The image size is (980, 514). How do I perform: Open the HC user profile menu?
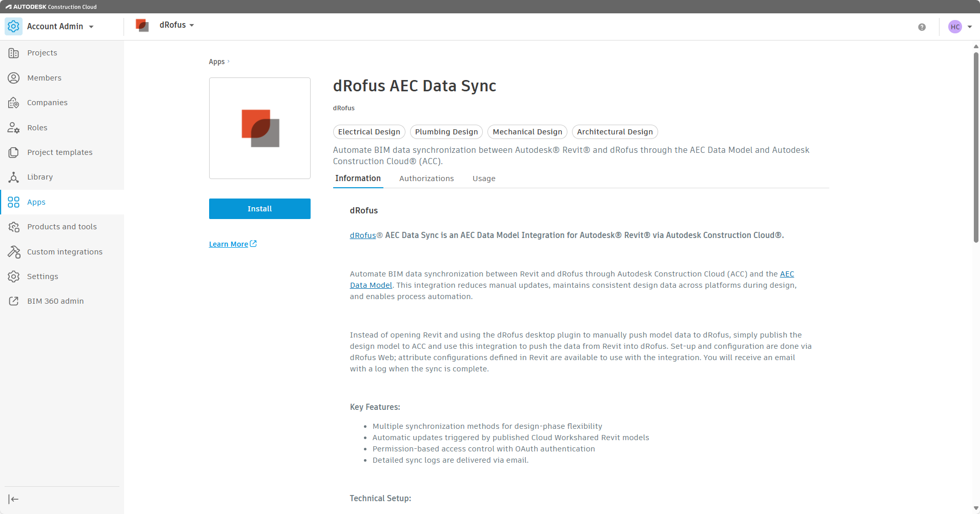(x=959, y=27)
